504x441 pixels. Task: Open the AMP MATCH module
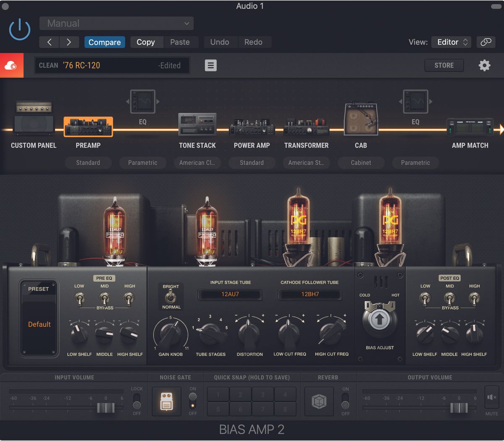[470, 126]
